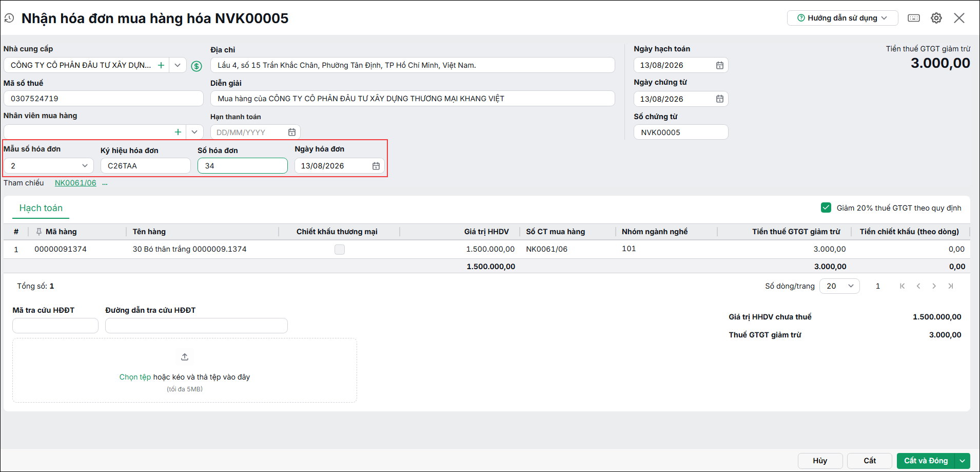Open keyboard shortcuts icon in header
The image size is (980, 472).
914,18
